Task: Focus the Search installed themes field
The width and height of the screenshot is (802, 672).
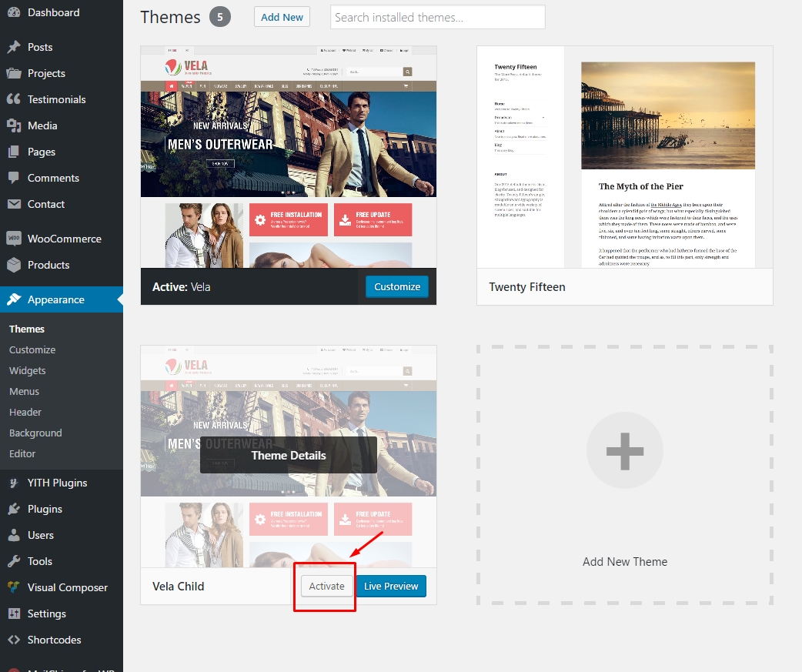Action: (438, 17)
